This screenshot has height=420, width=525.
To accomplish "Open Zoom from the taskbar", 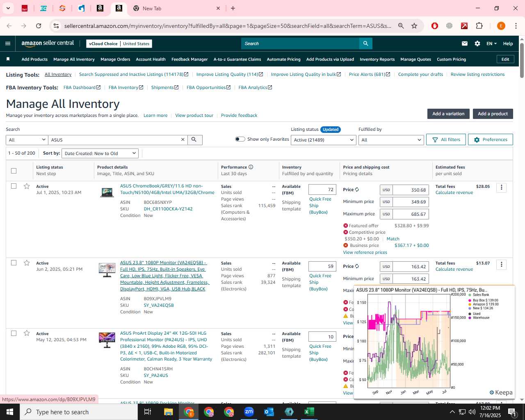I will [x=249, y=412].
